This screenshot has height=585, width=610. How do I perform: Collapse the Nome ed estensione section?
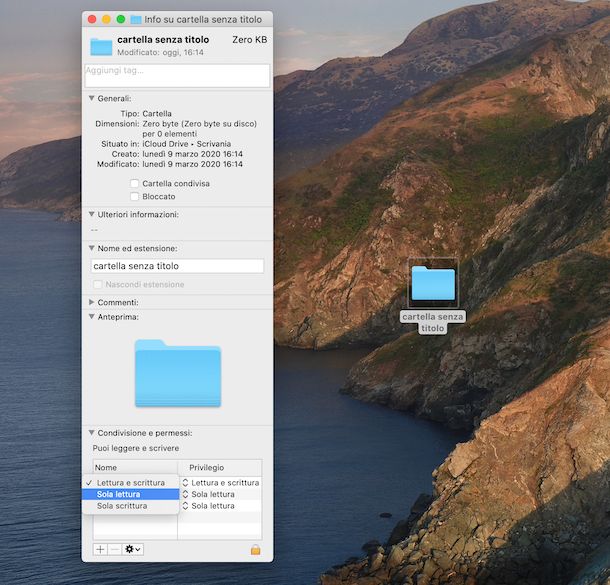click(x=91, y=248)
